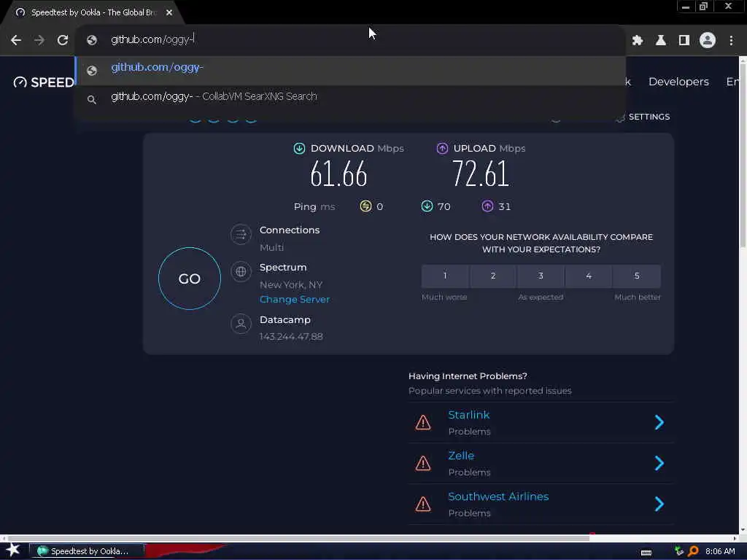Click the network tray icon
The width and height of the screenshot is (747, 560).
pos(679,551)
